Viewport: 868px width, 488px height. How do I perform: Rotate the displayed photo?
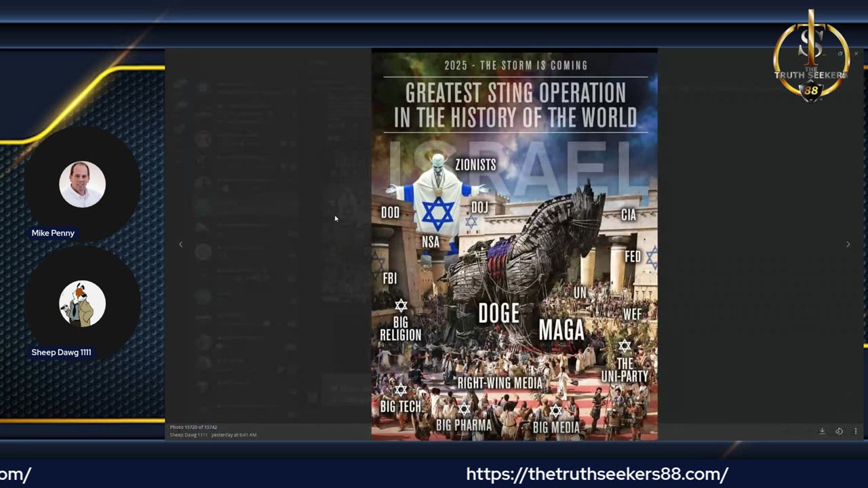[839, 431]
